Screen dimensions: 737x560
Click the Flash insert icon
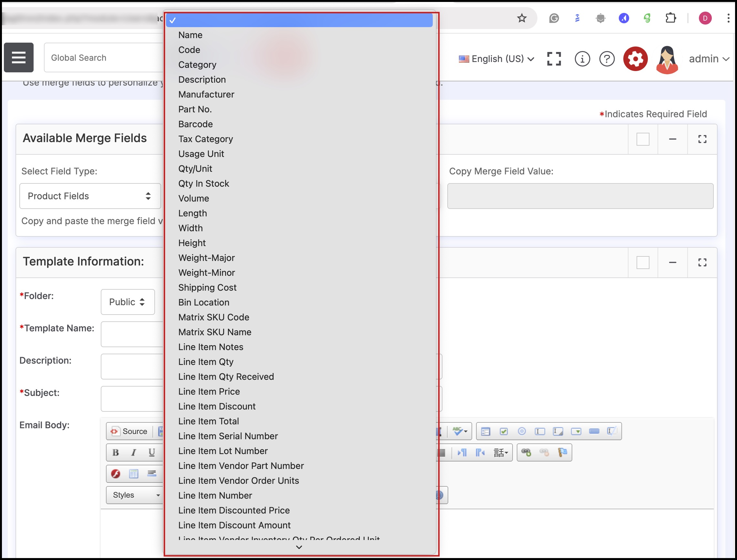pos(116,474)
